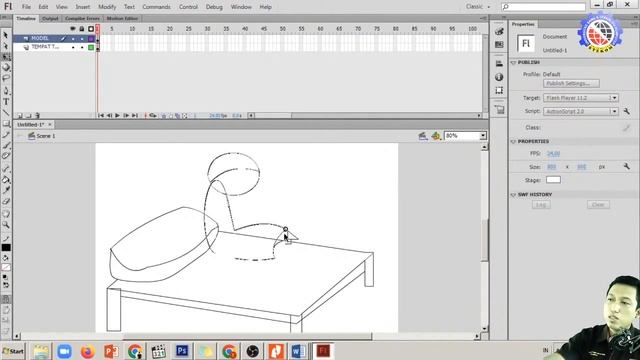Click the Clear button under SWF History

coord(598,205)
